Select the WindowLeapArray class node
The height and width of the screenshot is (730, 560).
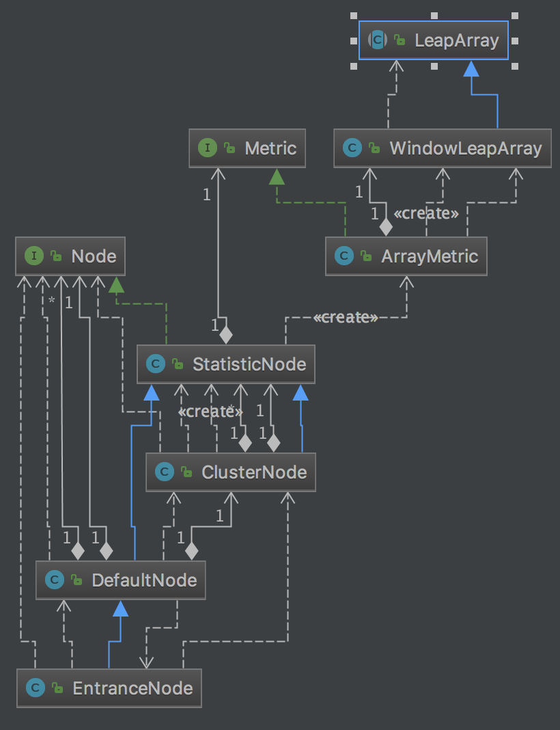[443, 148]
